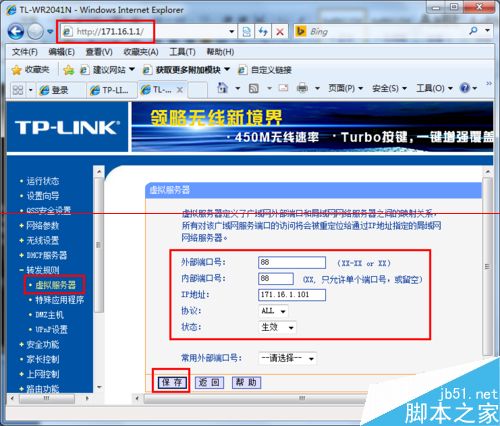Open the 获取更多附加模块 link
Image resolution: width=500 pixels, height=426 pixels.
coord(186,70)
